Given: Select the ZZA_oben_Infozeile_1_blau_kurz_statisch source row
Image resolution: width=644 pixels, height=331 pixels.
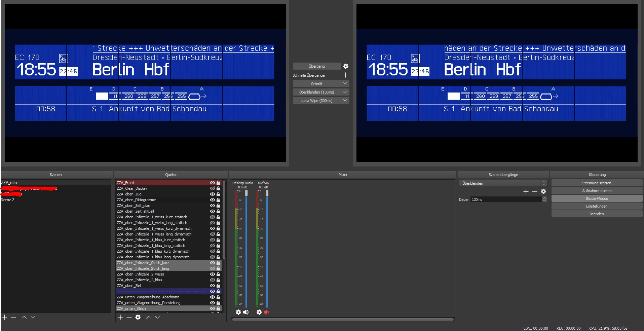Looking at the screenshot, I should 169,240.
